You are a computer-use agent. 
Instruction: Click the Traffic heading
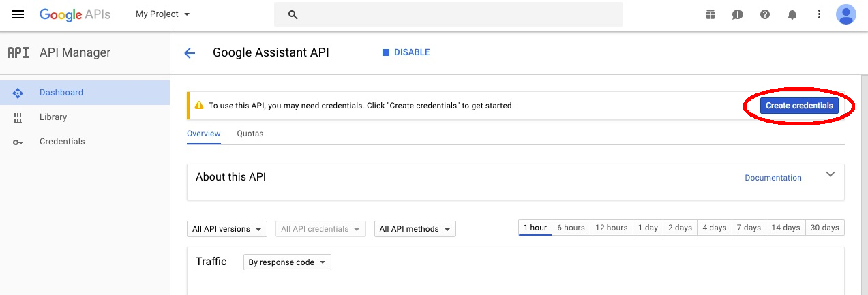point(211,262)
